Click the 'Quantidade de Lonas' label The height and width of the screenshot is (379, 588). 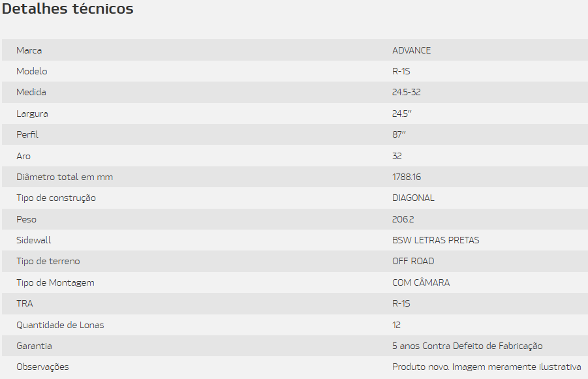click(60, 325)
